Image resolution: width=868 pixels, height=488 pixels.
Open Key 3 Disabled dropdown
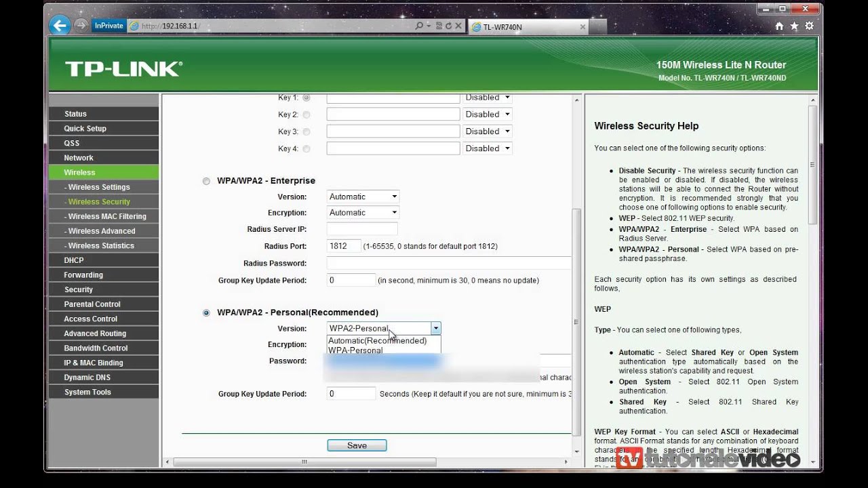pyautogui.click(x=487, y=131)
